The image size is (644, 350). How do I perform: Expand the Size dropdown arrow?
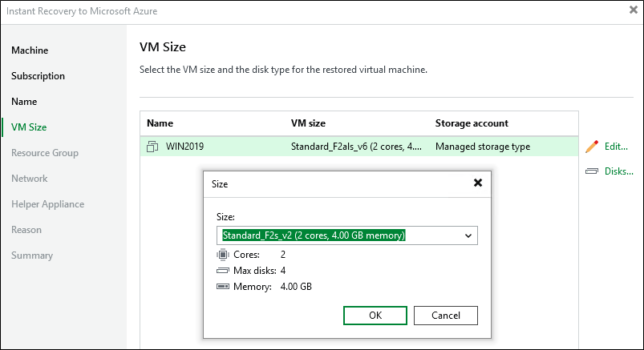[468, 235]
